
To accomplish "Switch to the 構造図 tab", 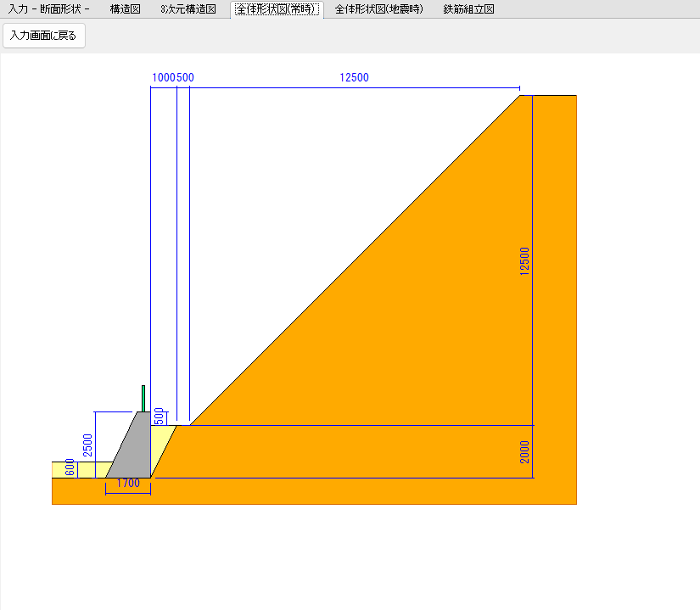I will tap(125, 9).
